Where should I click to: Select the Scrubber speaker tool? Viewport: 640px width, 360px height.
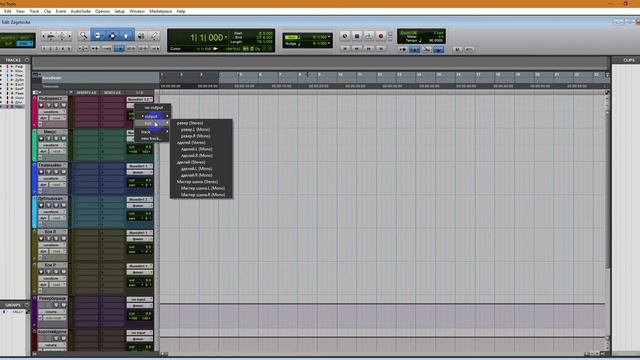coord(141,36)
